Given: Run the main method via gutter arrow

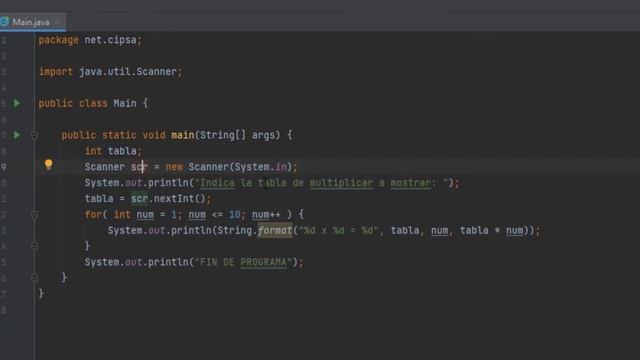Looking at the screenshot, I should pyautogui.click(x=17, y=135).
